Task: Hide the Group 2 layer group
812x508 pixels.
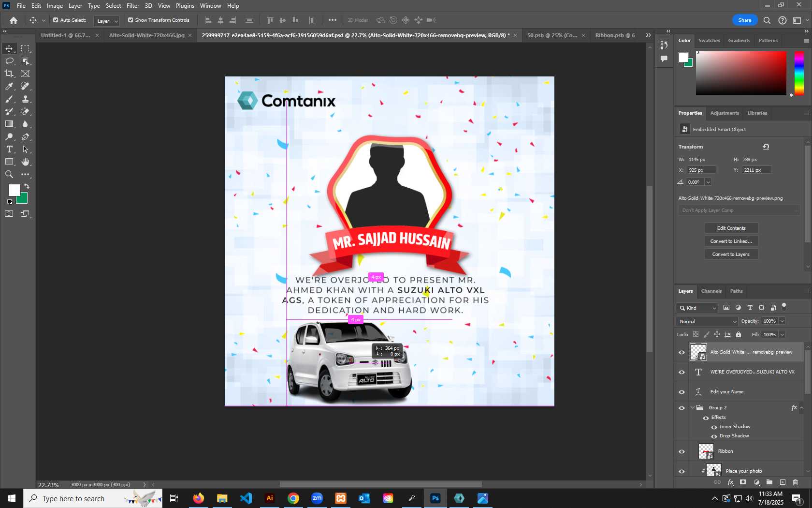Action: 682,408
